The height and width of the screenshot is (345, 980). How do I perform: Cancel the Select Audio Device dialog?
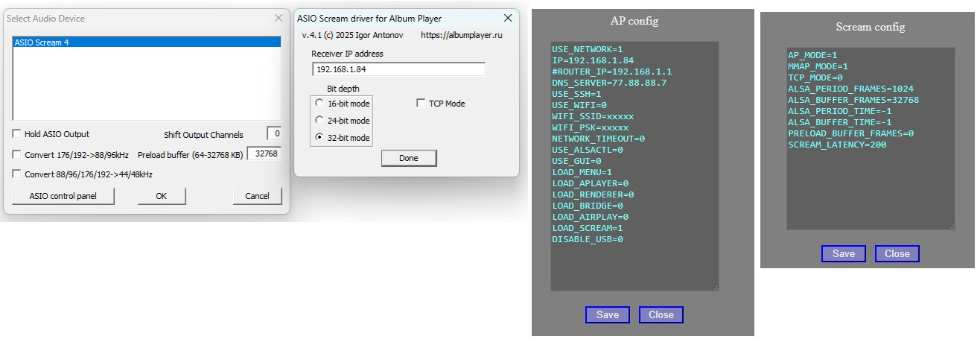pos(257,196)
